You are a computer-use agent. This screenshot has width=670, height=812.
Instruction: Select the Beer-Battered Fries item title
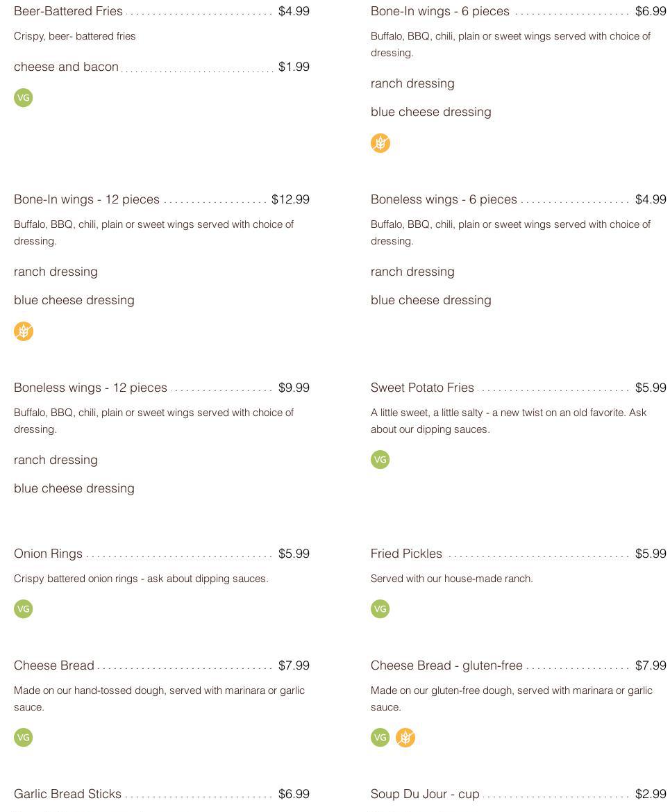coord(68,11)
